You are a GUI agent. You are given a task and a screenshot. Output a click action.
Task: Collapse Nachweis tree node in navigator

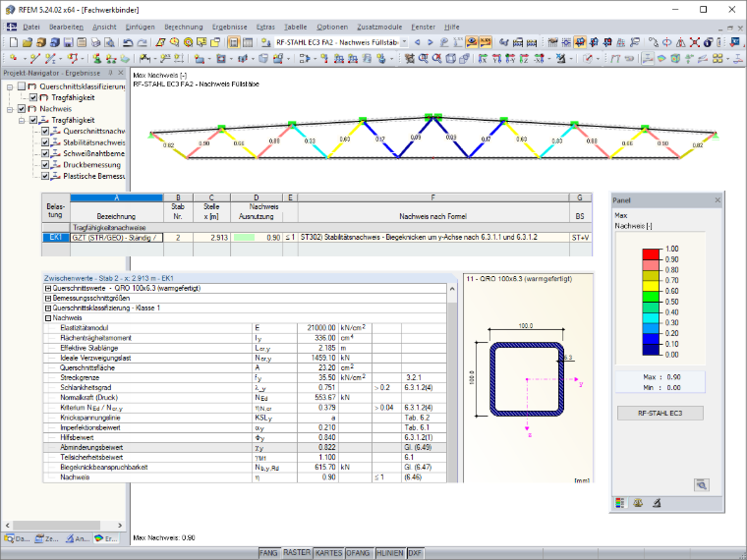point(10,109)
